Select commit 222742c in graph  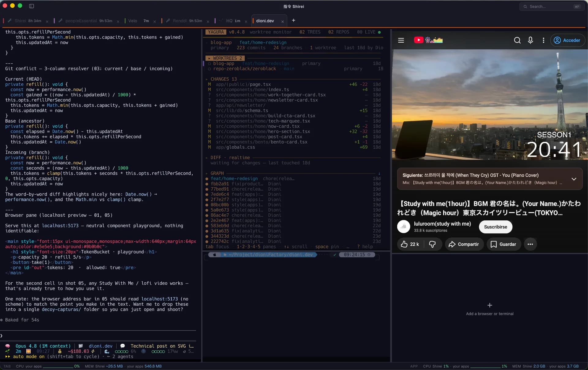click(x=293, y=241)
